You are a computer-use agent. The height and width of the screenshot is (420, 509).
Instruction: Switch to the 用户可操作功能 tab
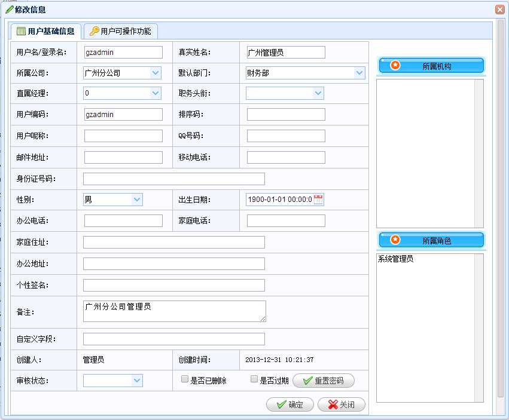tap(121, 31)
